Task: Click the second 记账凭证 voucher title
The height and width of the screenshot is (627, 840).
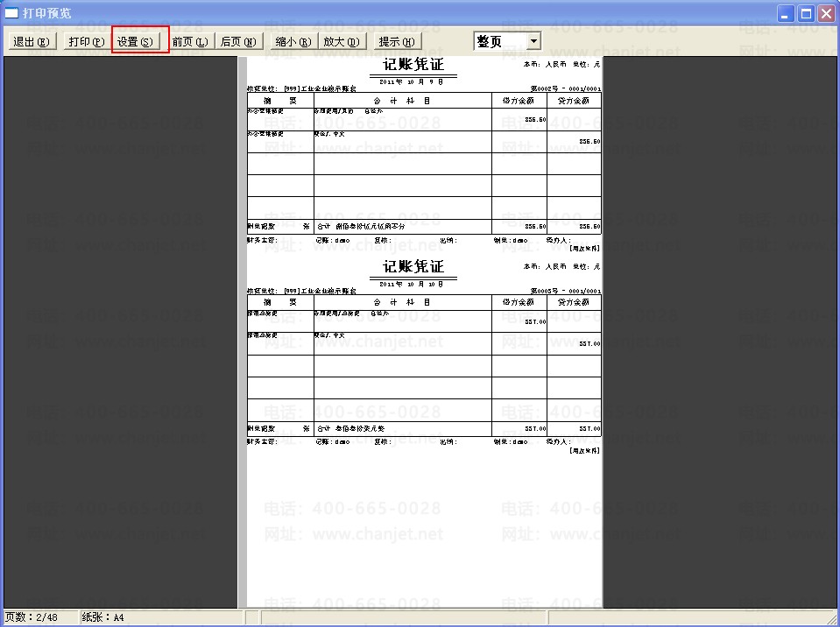Action: (413, 266)
